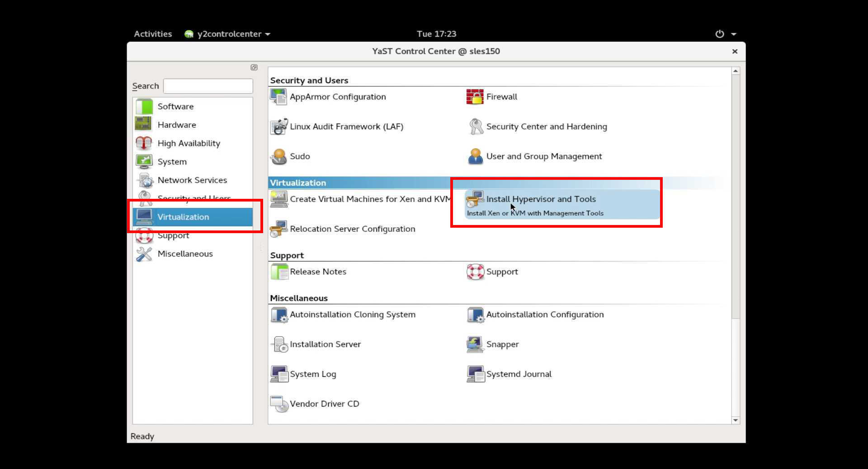Click the Security Center and Hardening label
This screenshot has width=868, height=469.
(x=547, y=127)
